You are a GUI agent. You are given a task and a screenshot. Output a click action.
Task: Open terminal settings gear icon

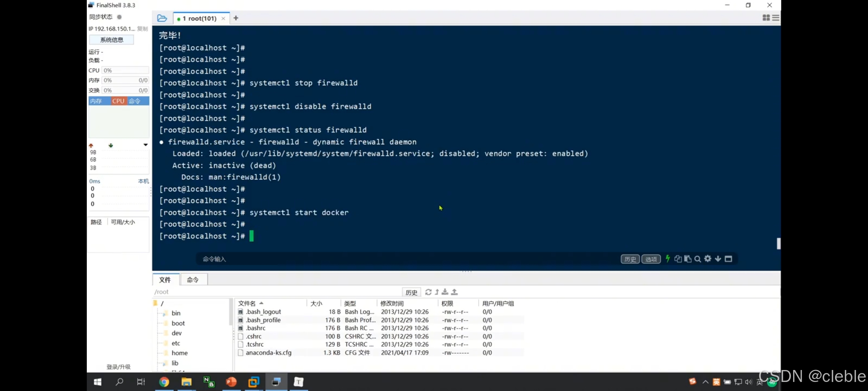coord(708,258)
